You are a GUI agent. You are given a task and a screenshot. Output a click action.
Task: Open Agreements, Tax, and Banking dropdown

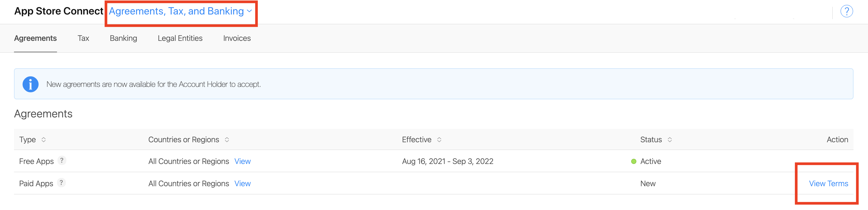pyautogui.click(x=180, y=11)
